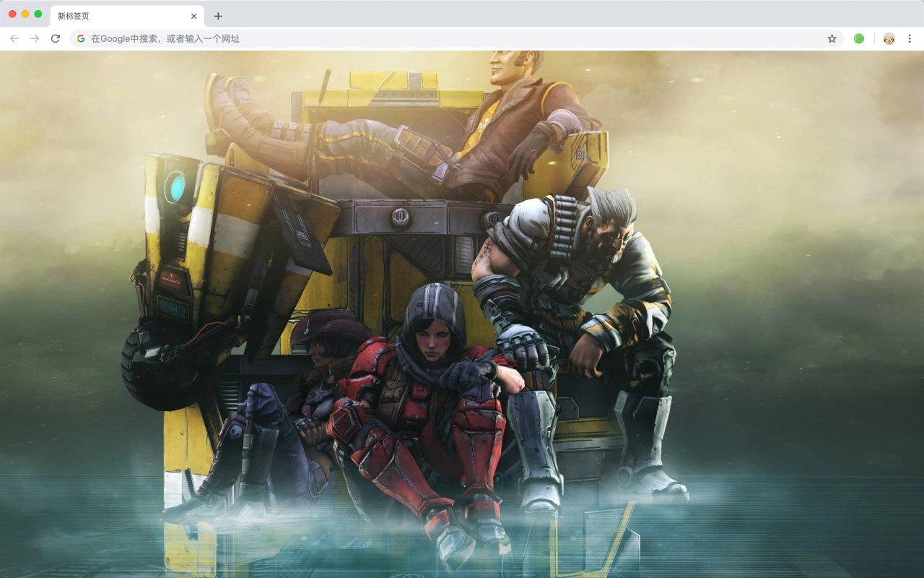Reload the current page
Viewport: 924px width, 578px height.
(56, 38)
